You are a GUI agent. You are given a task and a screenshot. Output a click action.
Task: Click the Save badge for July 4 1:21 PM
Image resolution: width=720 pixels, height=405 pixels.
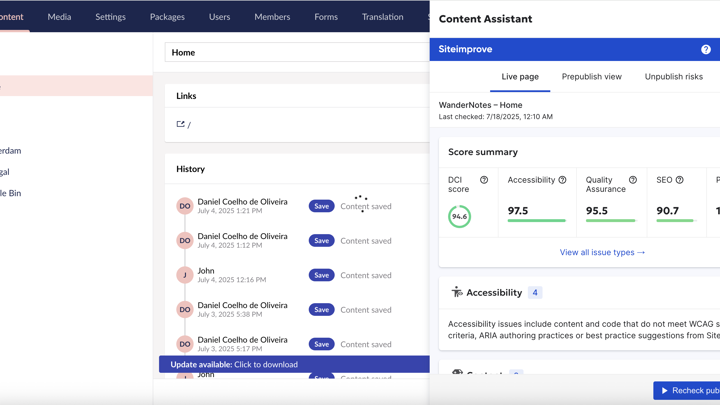click(x=321, y=206)
